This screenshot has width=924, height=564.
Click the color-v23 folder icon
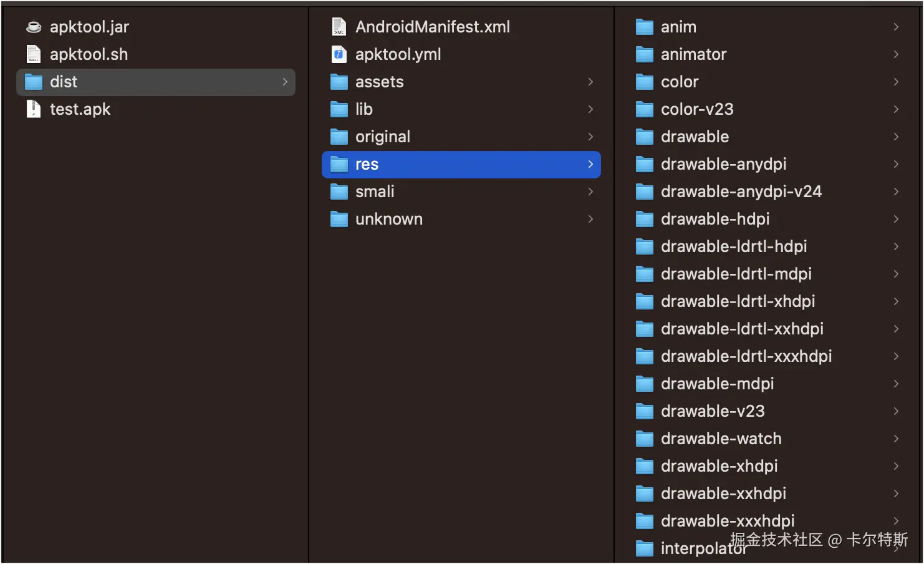coord(645,109)
